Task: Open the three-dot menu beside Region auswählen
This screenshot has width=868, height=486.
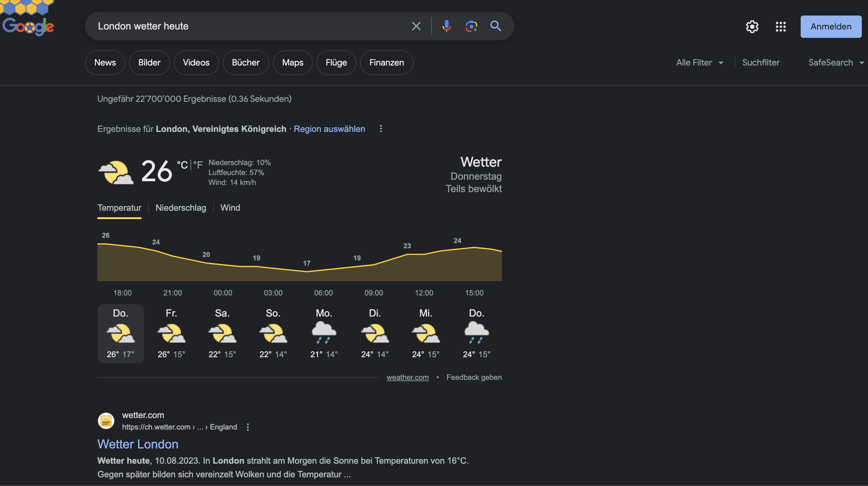Action: pos(381,129)
